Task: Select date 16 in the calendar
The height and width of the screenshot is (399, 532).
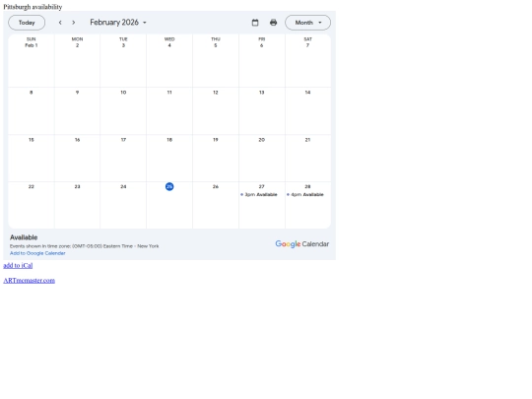Action: pos(78,140)
